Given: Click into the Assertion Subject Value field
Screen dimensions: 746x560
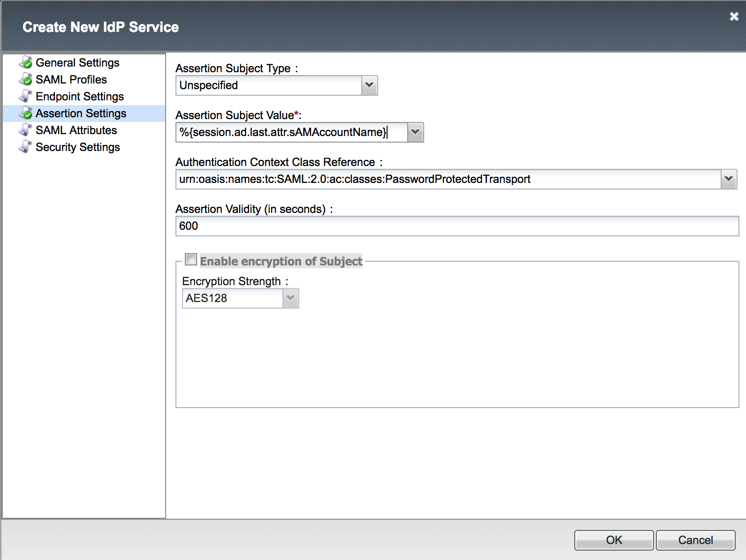Looking at the screenshot, I should tap(291, 132).
